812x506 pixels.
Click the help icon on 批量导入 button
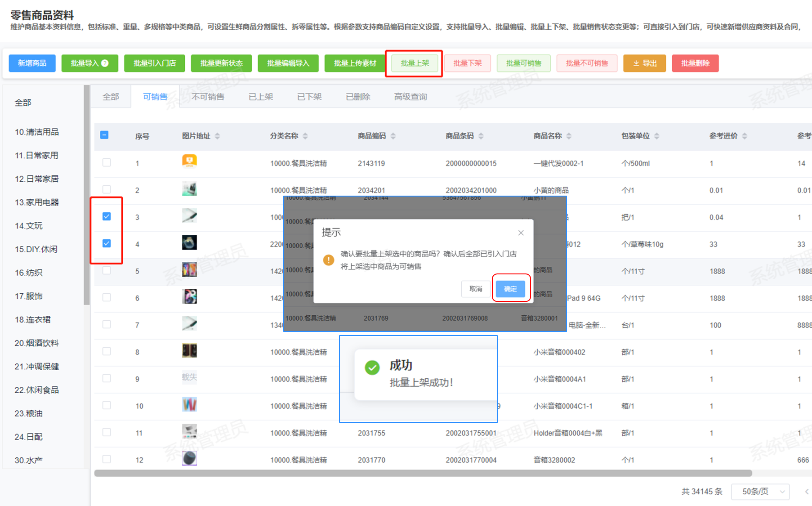[105, 63]
